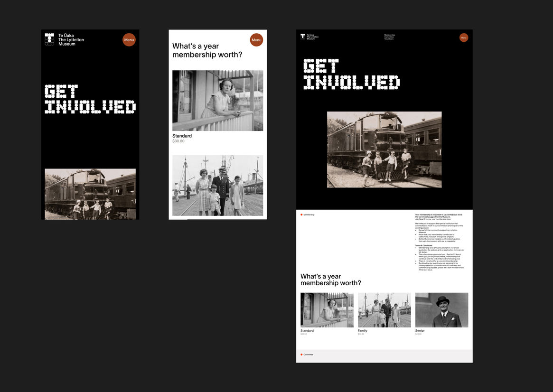
Task: Tap the train photo in the left mobile mockup
Action: 90,194
